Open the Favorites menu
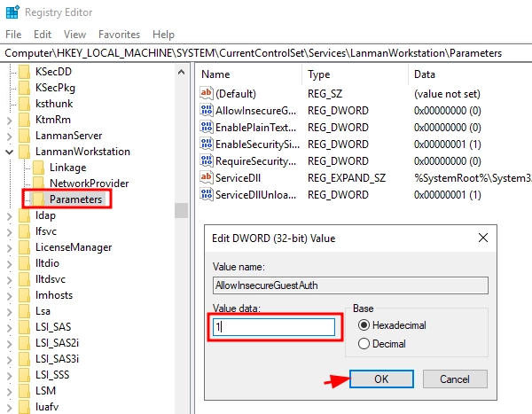The width and height of the screenshot is (532, 414). point(119,35)
